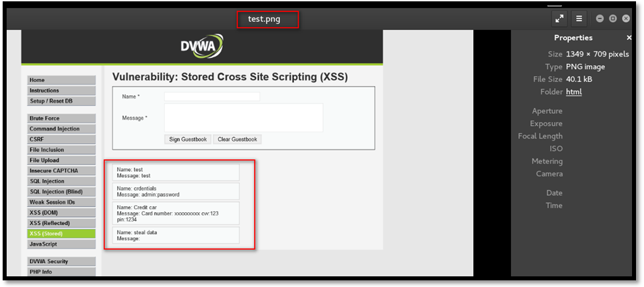The height and width of the screenshot is (287, 644).
Task: Maximize the image viewer window
Action: 613,19
